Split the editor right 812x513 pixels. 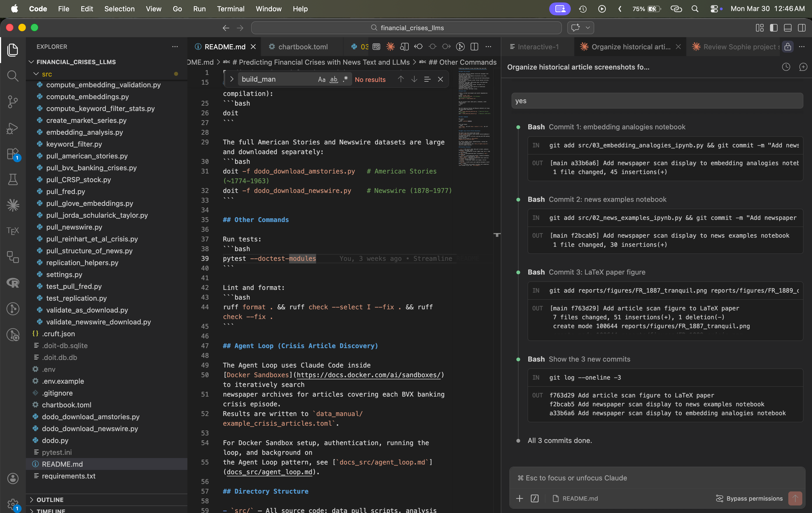pos(474,47)
